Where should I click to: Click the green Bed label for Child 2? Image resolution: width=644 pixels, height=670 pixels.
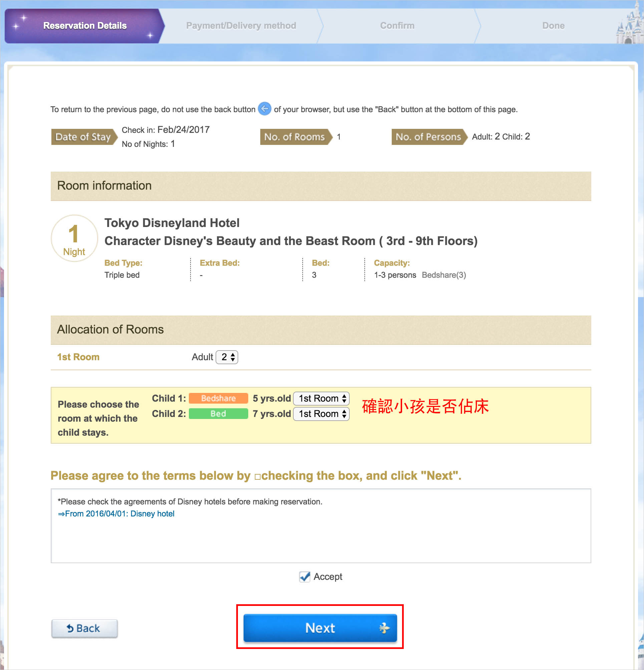tap(218, 414)
